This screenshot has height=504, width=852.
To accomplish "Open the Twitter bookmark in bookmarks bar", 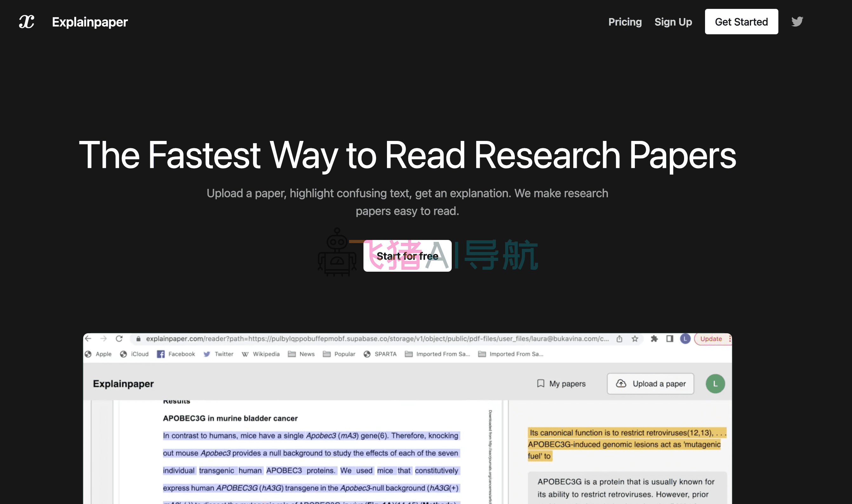I will tap(218, 354).
